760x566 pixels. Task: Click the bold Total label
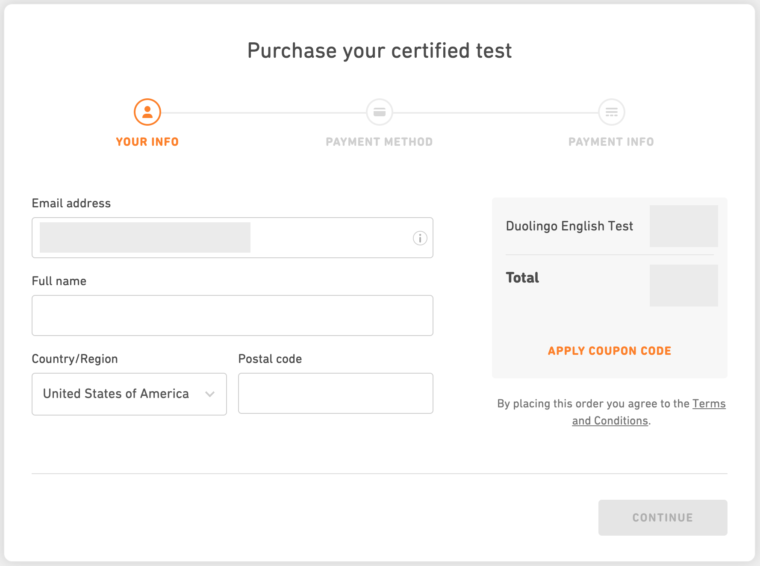[x=522, y=278]
